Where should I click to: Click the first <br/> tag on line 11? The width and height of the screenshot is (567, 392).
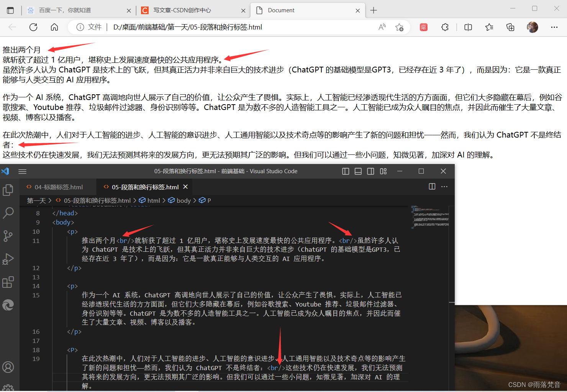[125, 241]
